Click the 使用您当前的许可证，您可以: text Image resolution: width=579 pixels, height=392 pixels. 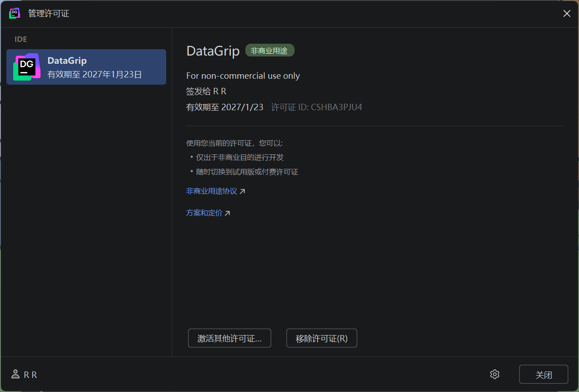234,143
